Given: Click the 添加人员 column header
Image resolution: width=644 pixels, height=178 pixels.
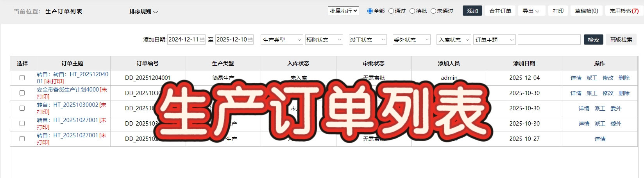Looking at the screenshot, I should (x=449, y=63).
